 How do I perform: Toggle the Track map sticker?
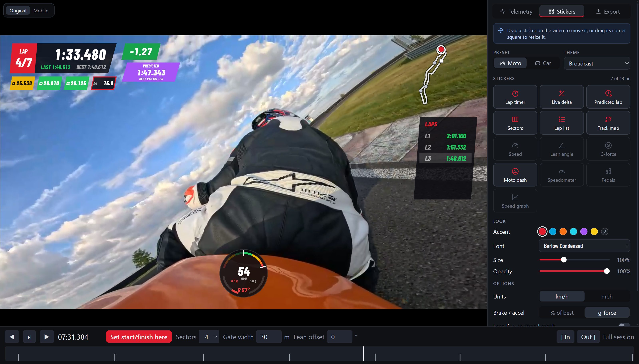(x=608, y=123)
